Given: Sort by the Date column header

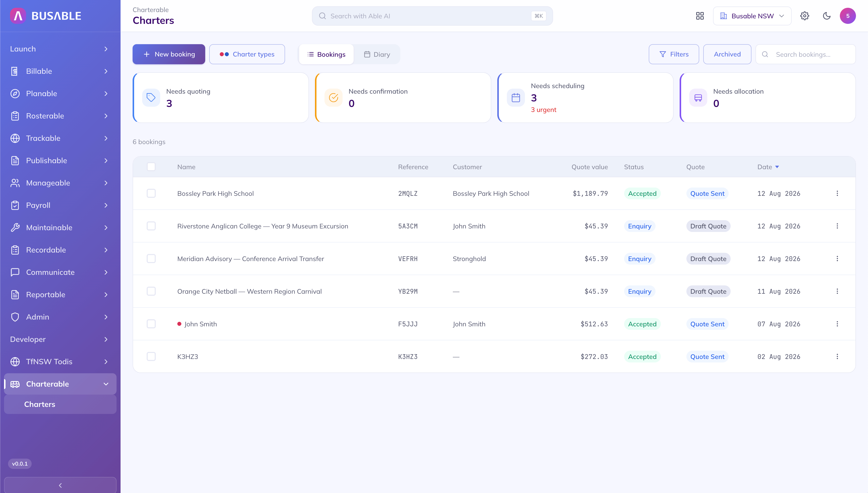Looking at the screenshot, I should 768,167.
